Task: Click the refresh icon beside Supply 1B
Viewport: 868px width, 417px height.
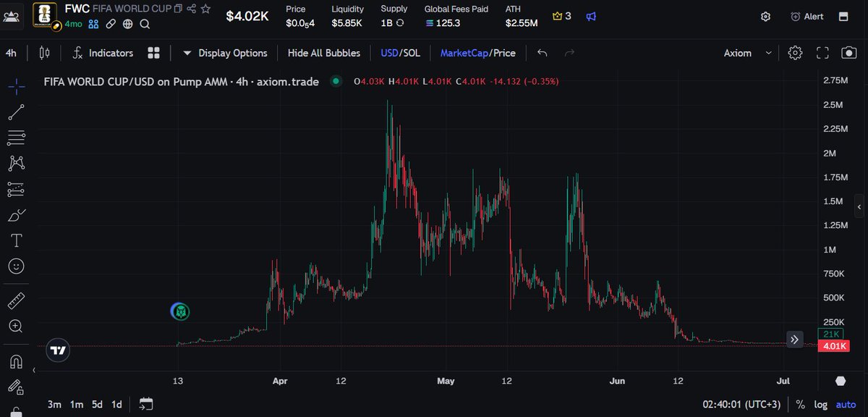Action: [400, 23]
